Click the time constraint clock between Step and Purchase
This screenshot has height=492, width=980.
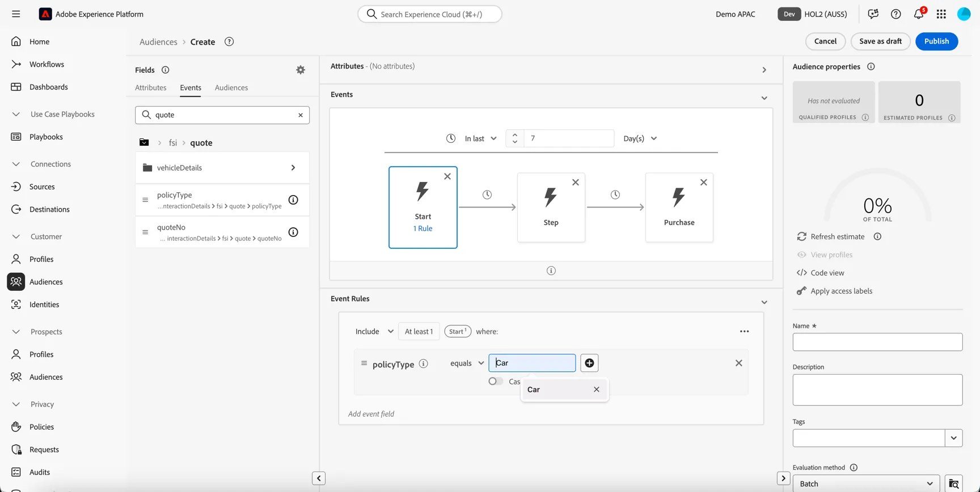[x=615, y=194]
